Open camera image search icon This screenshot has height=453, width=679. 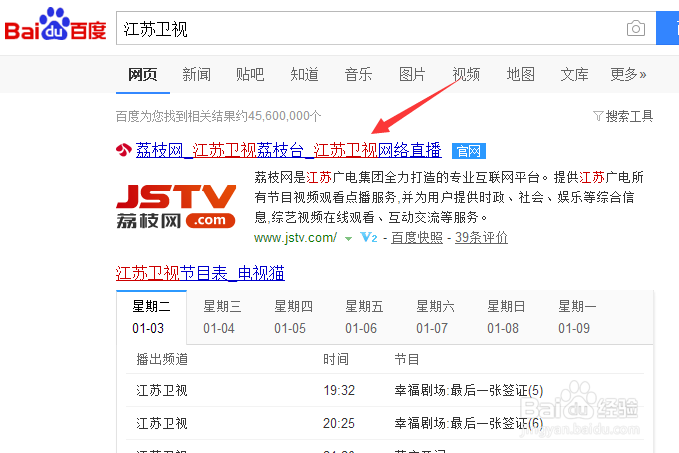[636, 29]
